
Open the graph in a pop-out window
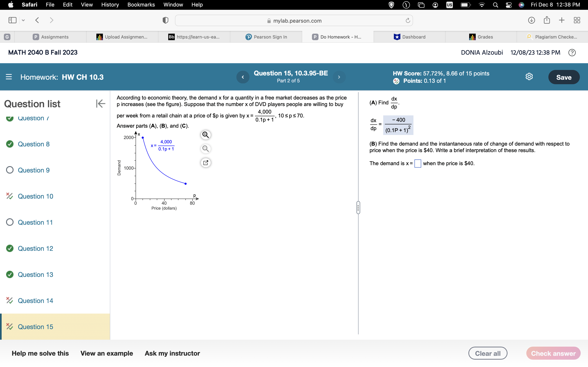pyautogui.click(x=206, y=163)
